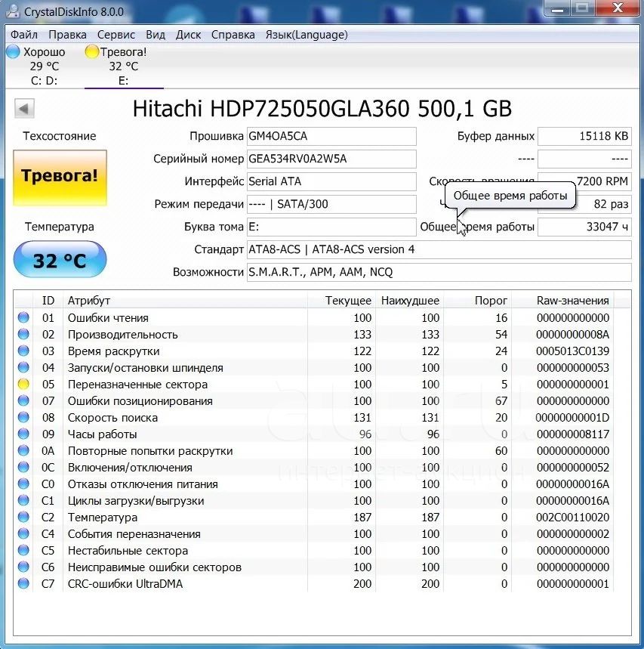Click the Порог column header
The image size is (644, 649).
coord(477,301)
